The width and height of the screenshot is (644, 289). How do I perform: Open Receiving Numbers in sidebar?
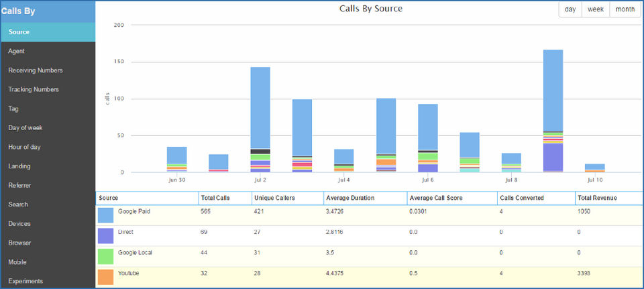(x=48, y=70)
